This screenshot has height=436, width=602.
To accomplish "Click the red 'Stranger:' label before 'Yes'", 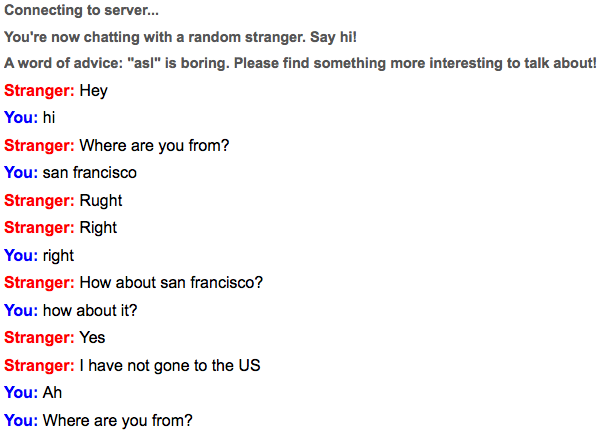I will pos(39,338).
